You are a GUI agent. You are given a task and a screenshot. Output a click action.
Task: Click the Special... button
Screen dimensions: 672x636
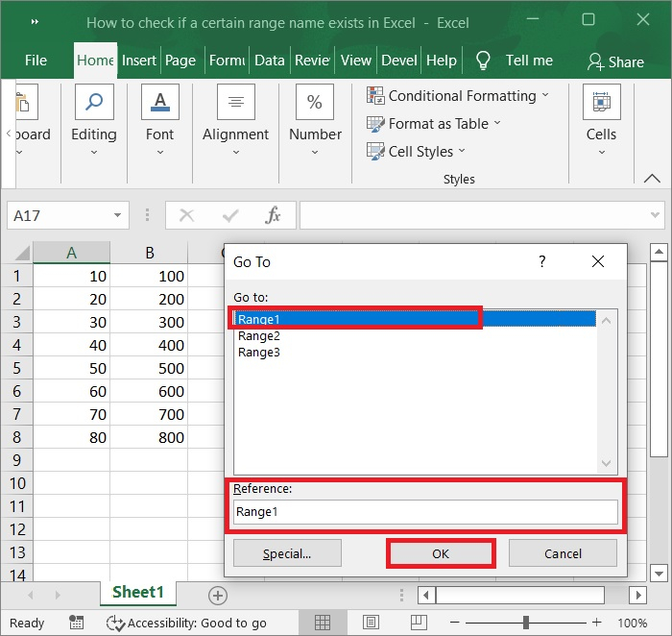point(286,553)
